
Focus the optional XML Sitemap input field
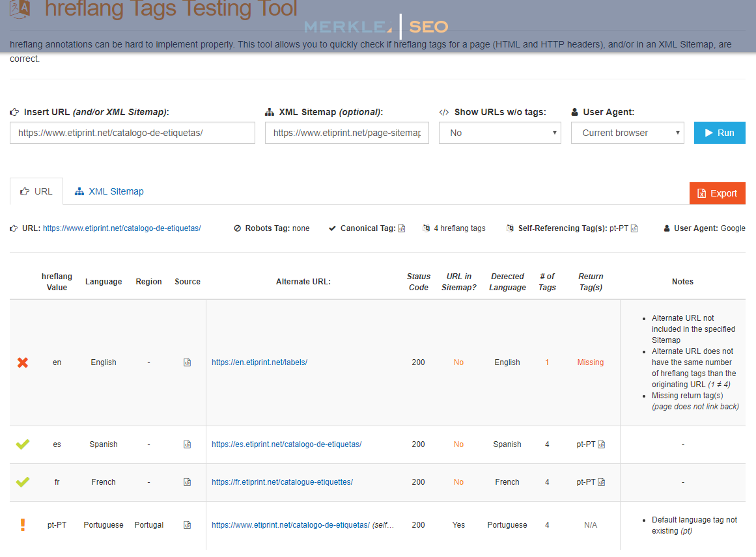pyautogui.click(x=346, y=133)
